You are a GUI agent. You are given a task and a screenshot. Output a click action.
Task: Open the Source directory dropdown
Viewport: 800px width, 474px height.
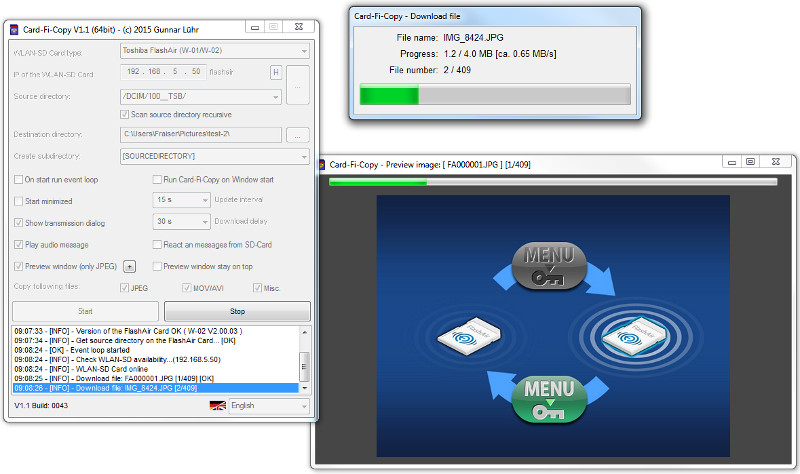(x=201, y=96)
